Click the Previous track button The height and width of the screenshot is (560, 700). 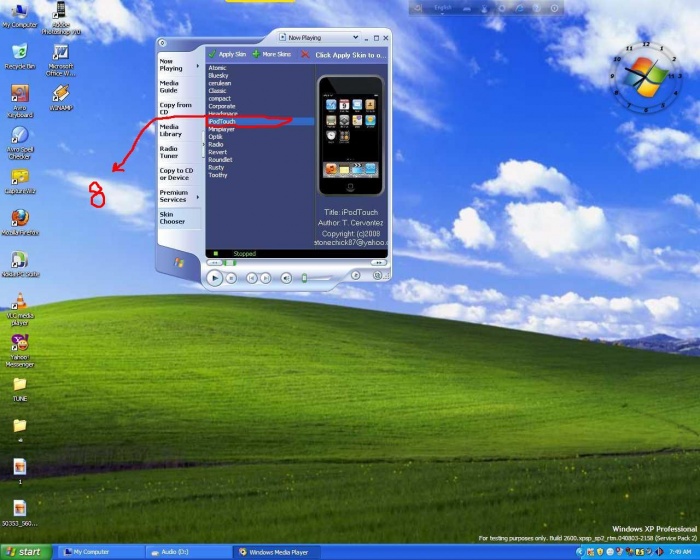click(x=251, y=278)
